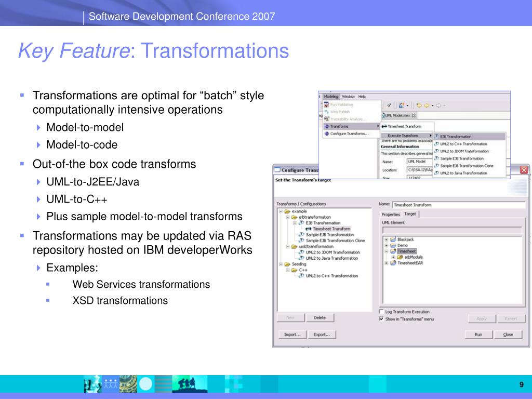Click the Demo project folder icon
The image size is (532, 399).
tap(393, 245)
